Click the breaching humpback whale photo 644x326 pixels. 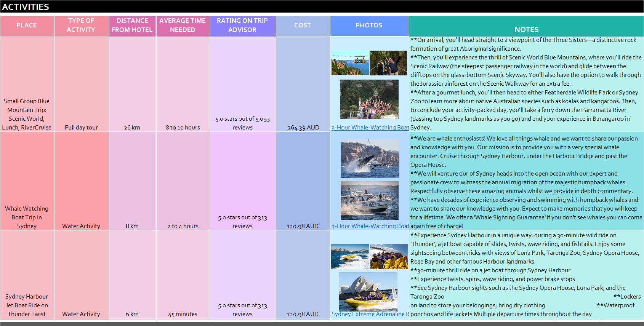(x=370, y=158)
